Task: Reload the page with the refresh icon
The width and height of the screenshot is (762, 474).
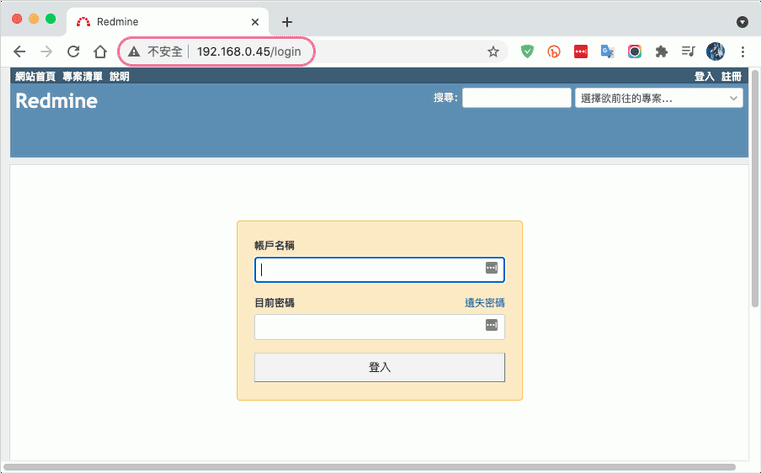Action: (x=73, y=52)
